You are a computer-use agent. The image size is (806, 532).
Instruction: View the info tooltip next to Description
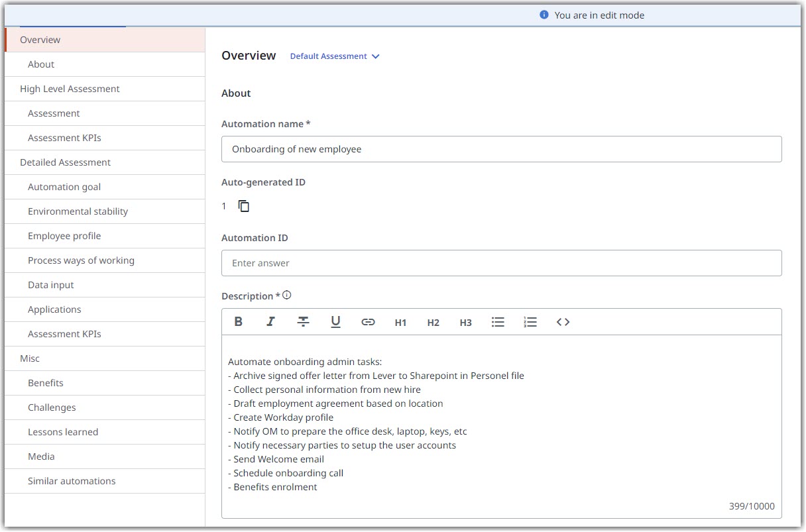coord(288,295)
